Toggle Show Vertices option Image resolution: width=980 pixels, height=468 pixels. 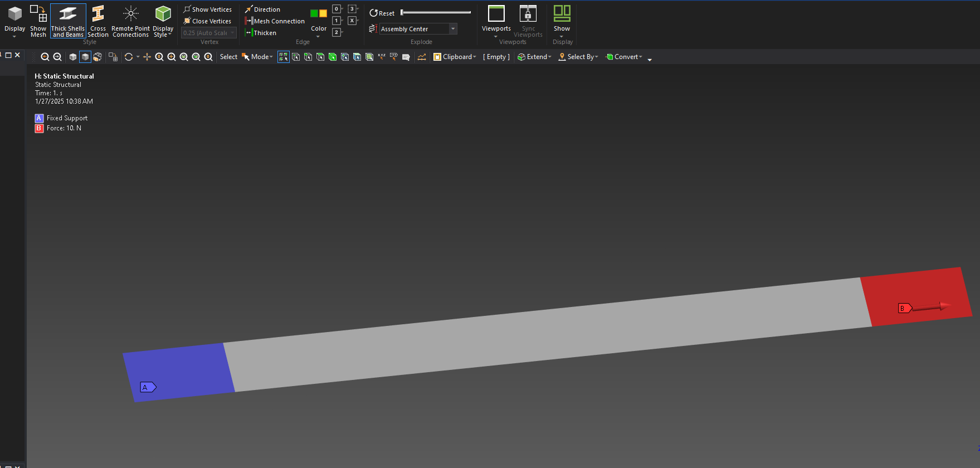tap(207, 9)
